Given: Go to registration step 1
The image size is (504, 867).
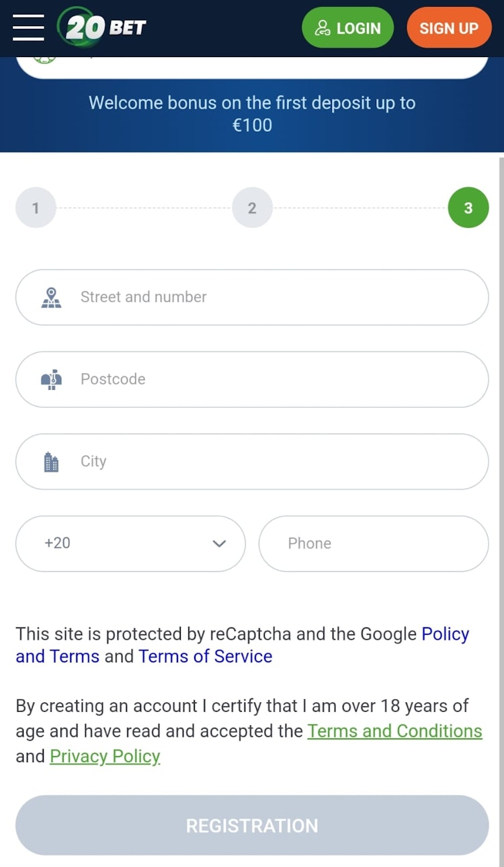Looking at the screenshot, I should pos(36,208).
